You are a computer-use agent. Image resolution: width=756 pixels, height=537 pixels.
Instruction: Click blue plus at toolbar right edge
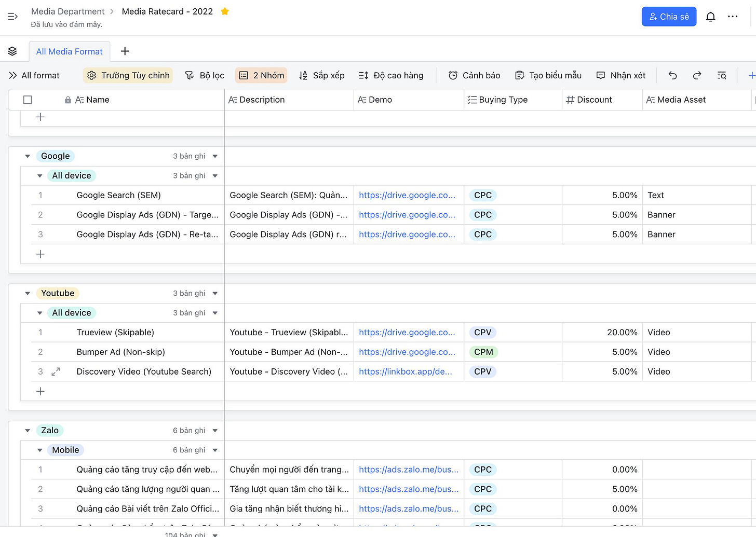(751, 75)
